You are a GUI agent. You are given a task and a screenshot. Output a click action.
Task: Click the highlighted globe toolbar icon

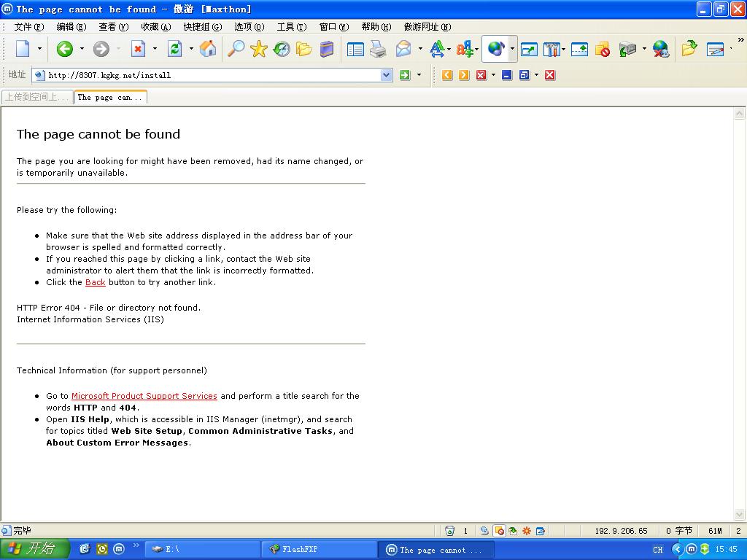[496, 49]
